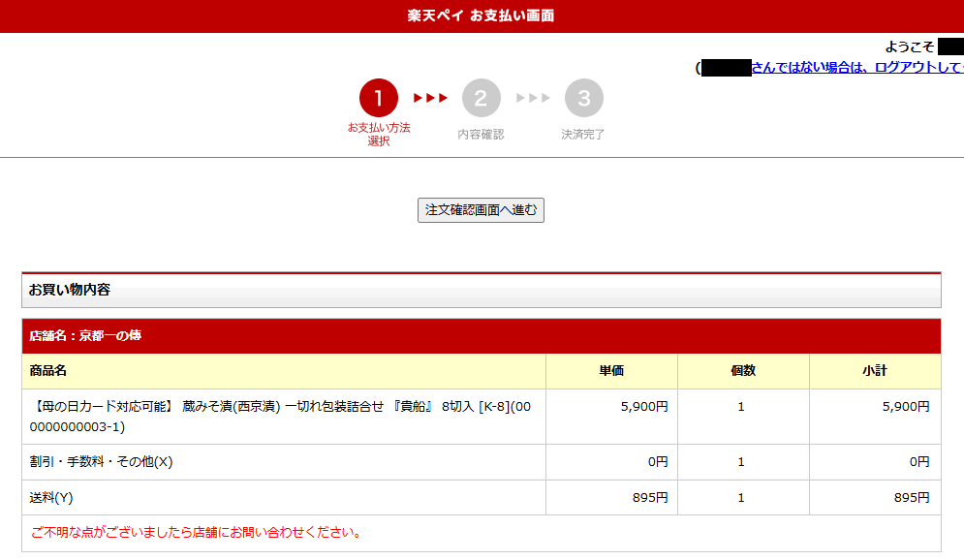Select the 内容確認 step label
The image size is (964, 560).
pos(482,135)
